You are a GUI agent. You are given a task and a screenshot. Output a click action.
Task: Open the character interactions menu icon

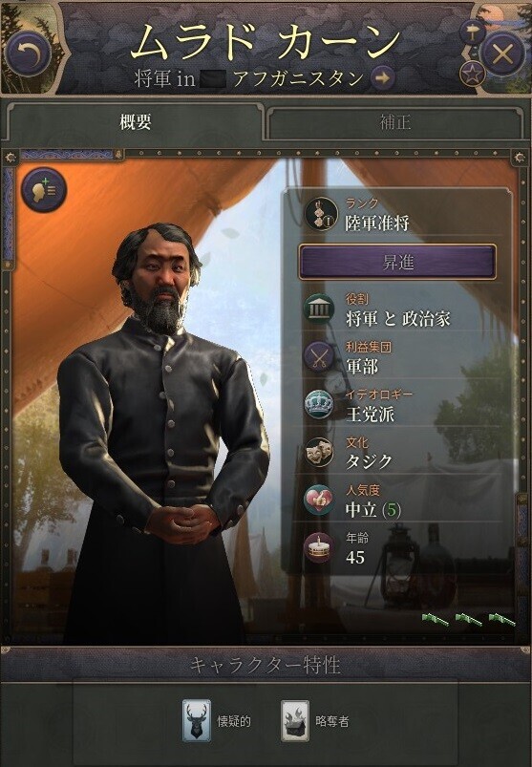click(44, 189)
